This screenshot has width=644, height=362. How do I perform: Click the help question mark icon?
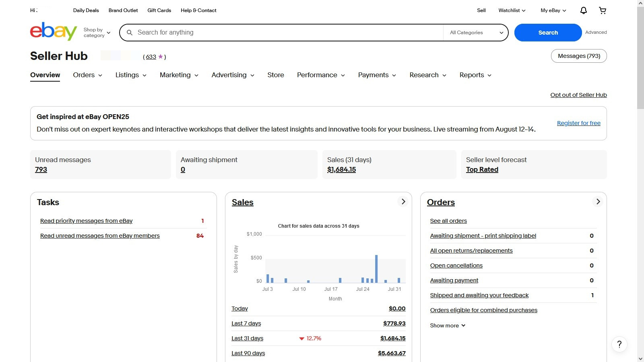pos(619,344)
